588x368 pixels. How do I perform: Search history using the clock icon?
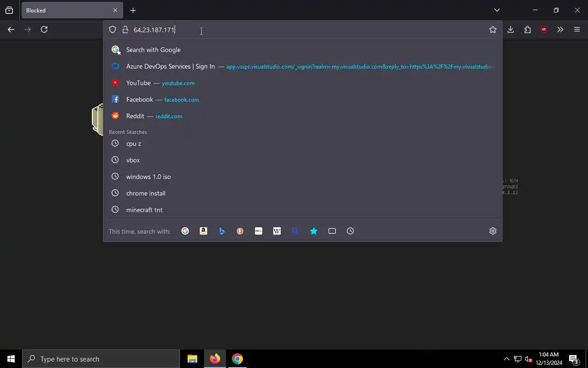[x=351, y=231]
